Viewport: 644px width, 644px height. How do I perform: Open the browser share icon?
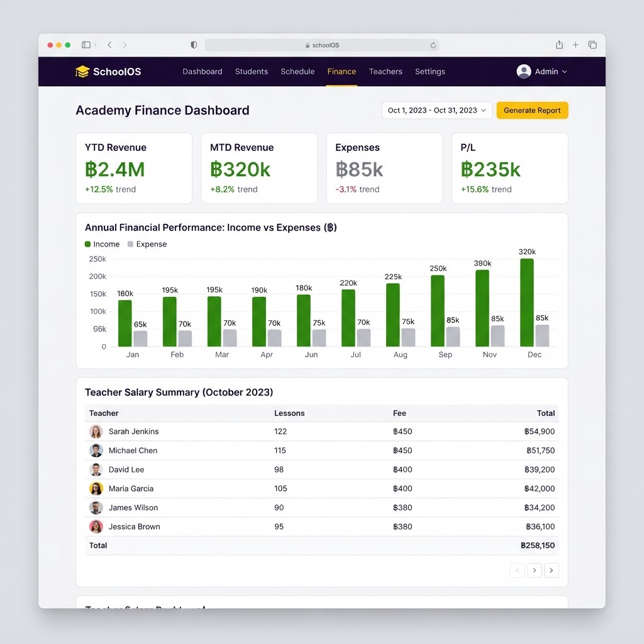559,45
